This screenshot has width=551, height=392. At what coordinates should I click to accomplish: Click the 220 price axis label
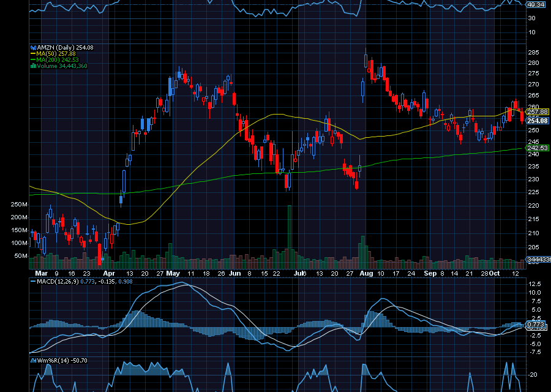(533, 205)
